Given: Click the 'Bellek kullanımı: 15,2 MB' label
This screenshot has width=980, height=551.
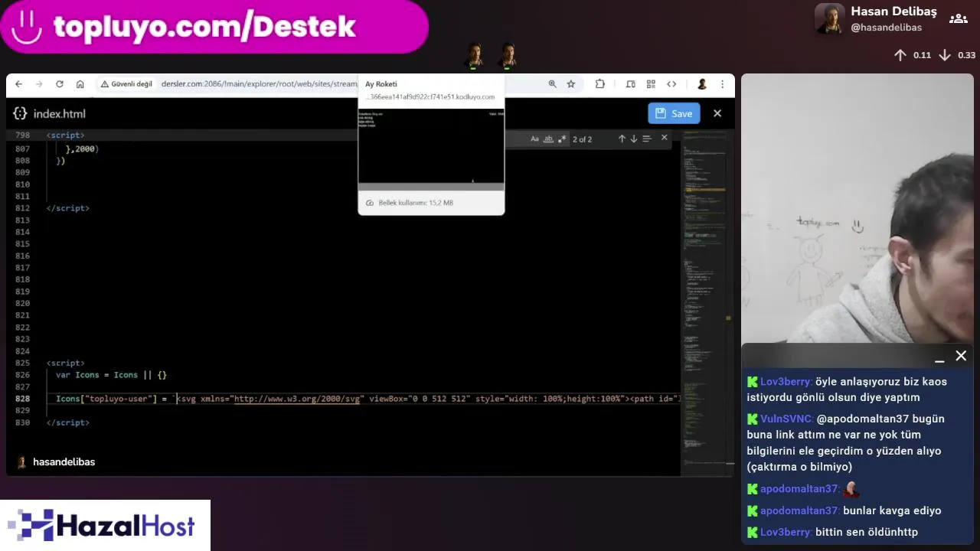Looking at the screenshot, I should (x=416, y=203).
